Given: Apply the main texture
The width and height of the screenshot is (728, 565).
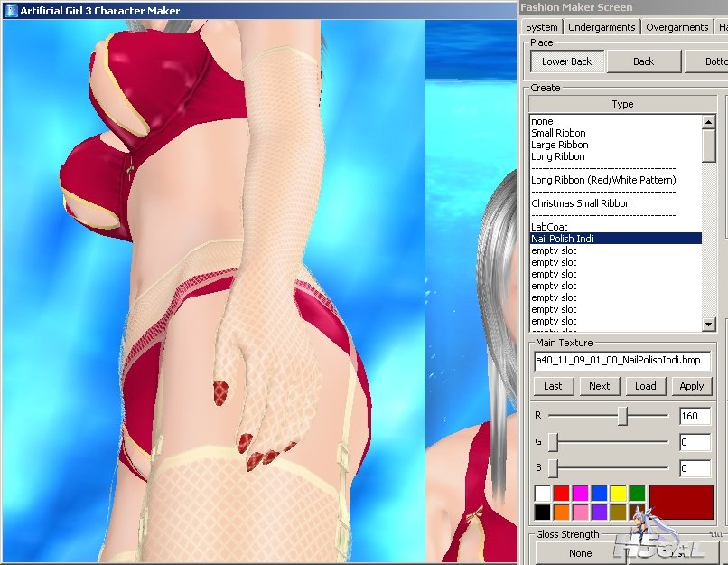Looking at the screenshot, I should click(x=691, y=386).
